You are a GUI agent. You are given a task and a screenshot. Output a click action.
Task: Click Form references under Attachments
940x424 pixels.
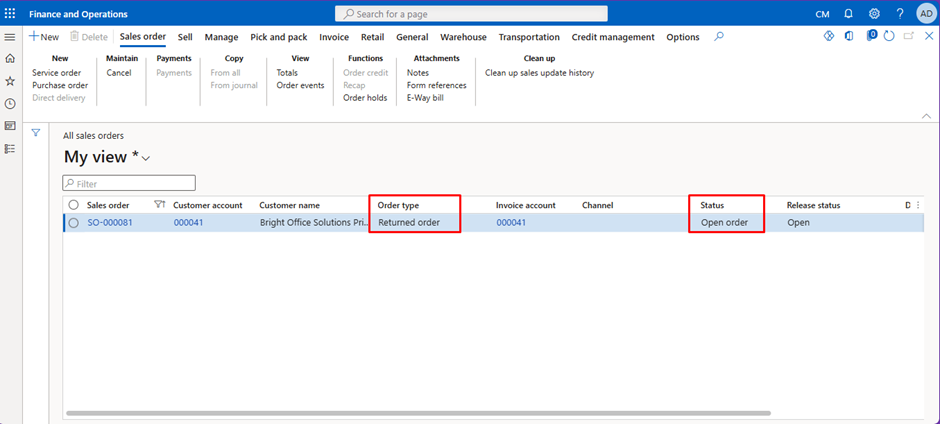[436, 85]
